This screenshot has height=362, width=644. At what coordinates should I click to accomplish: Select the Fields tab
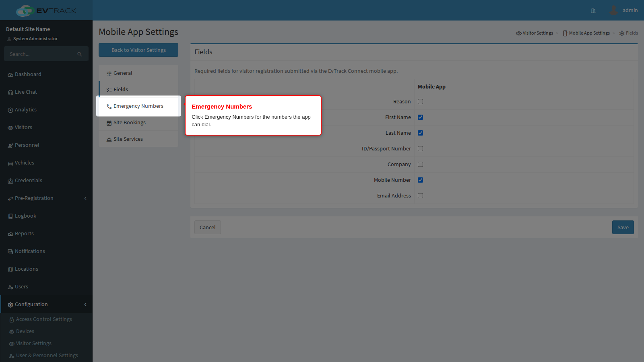(x=138, y=90)
